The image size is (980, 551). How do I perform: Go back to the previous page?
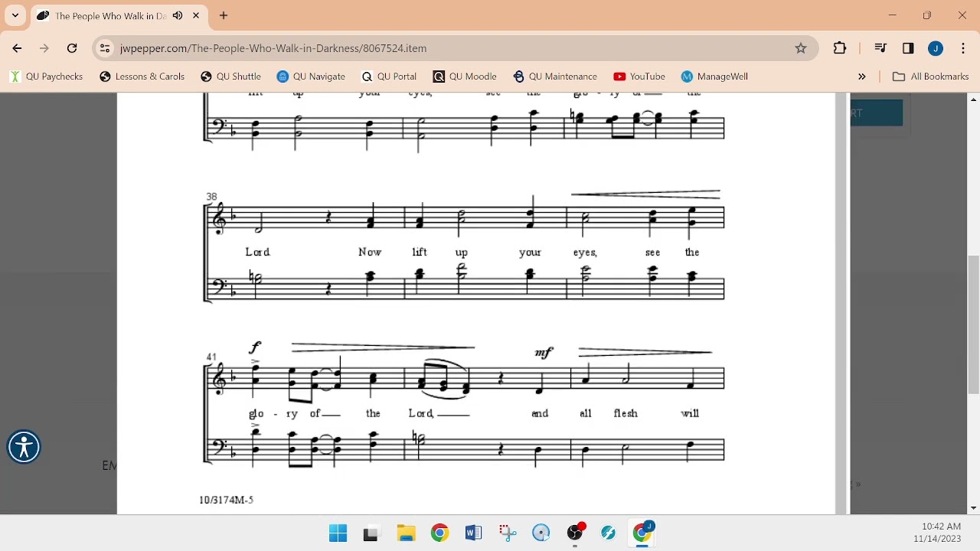tap(17, 48)
